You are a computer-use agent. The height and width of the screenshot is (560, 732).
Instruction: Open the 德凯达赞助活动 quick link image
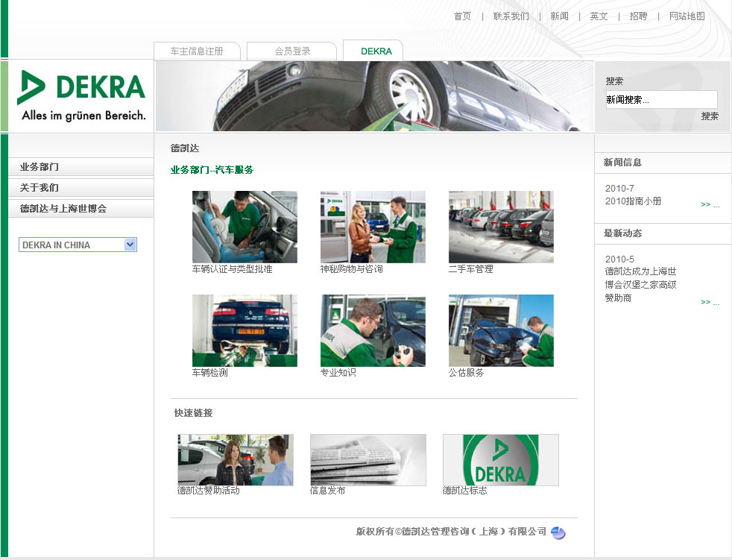point(236,459)
